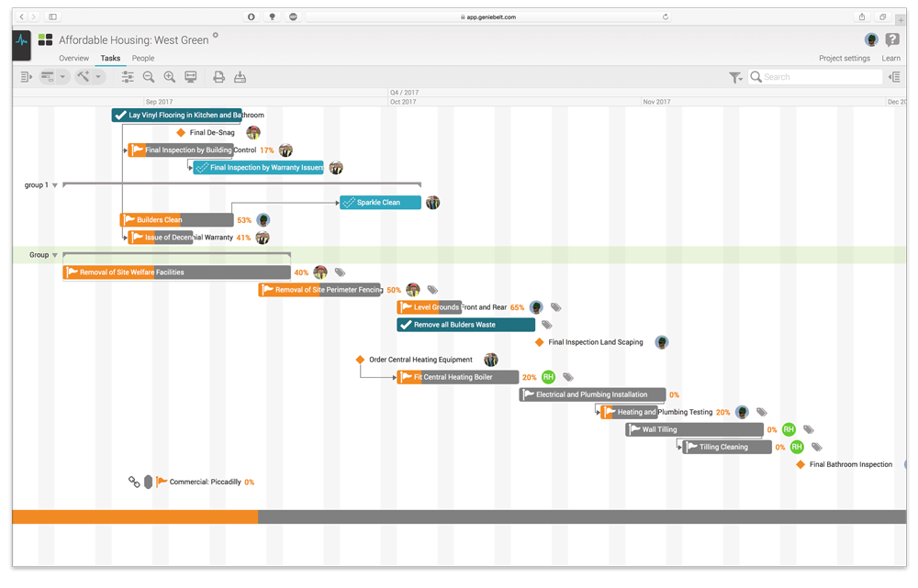Open Project settings

[x=845, y=58]
